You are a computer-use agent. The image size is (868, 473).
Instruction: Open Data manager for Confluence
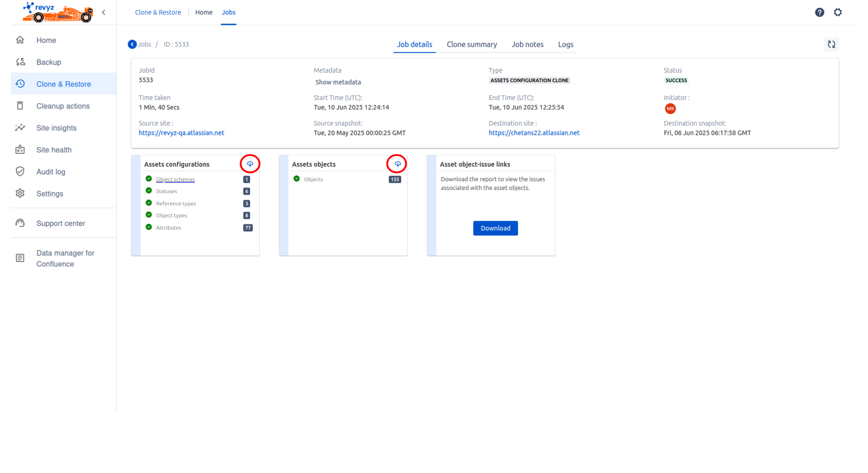pos(65,258)
